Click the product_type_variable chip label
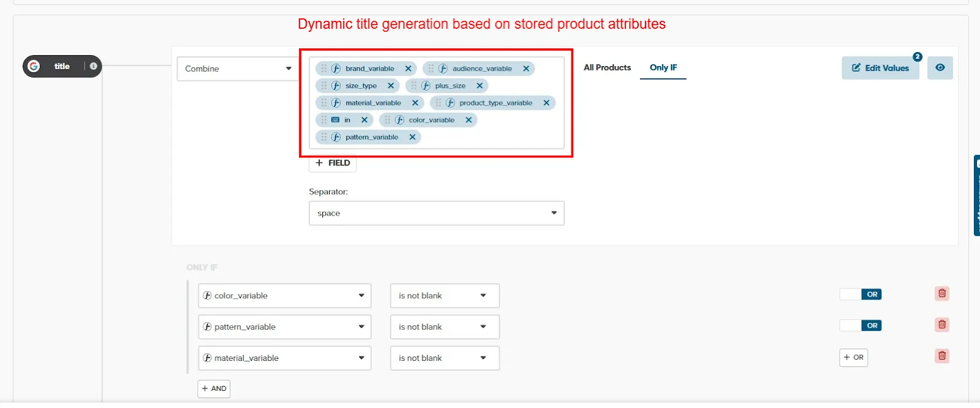The width and height of the screenshot is (980, 408). [x=496, y=103]
